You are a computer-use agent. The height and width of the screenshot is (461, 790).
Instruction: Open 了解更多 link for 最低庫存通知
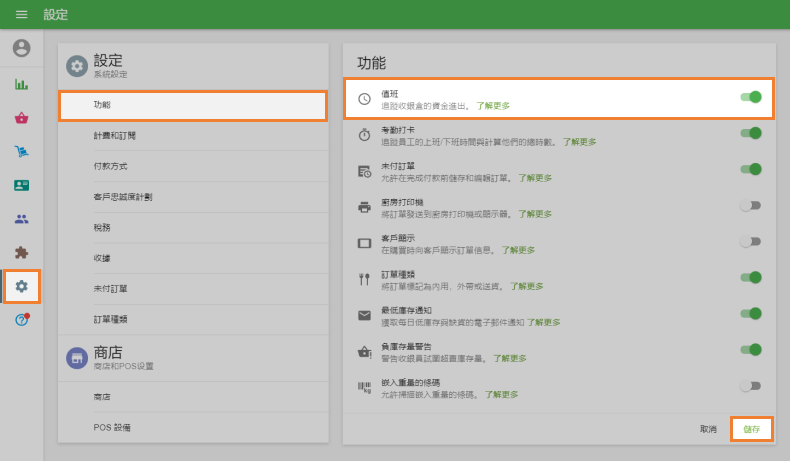(x=544, y=322)
